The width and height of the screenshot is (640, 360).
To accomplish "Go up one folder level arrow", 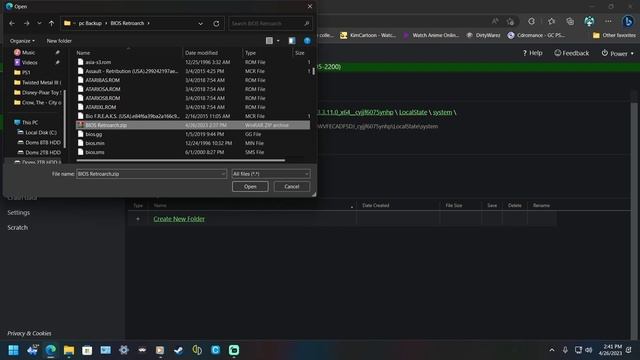I will point(51,24).
